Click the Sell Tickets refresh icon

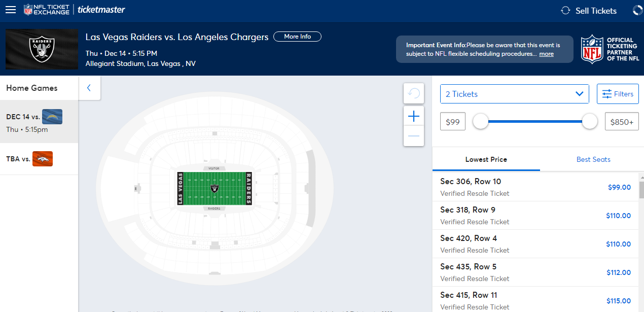[x=565, y=11]
